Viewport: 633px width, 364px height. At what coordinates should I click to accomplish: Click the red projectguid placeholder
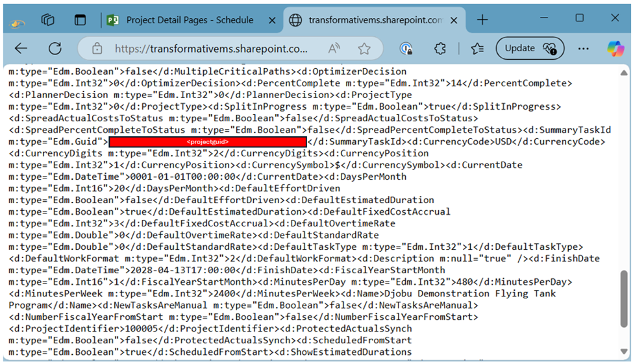(208, 141)
